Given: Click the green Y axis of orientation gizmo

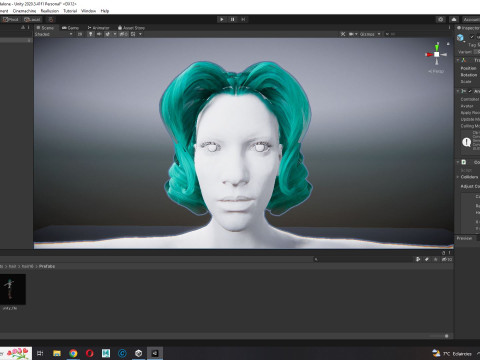Looking at the screenshot, I should [437, 47].
